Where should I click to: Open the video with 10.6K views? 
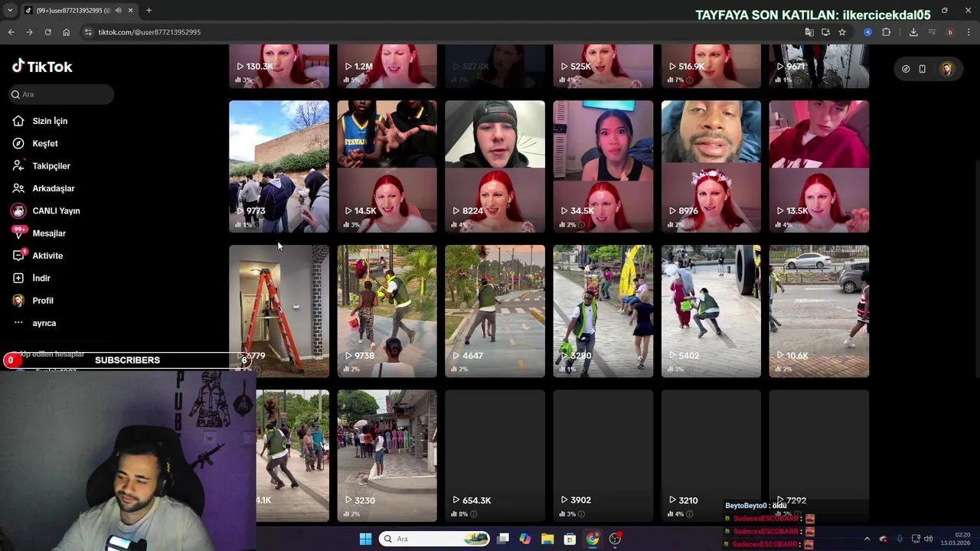[819, 311]
